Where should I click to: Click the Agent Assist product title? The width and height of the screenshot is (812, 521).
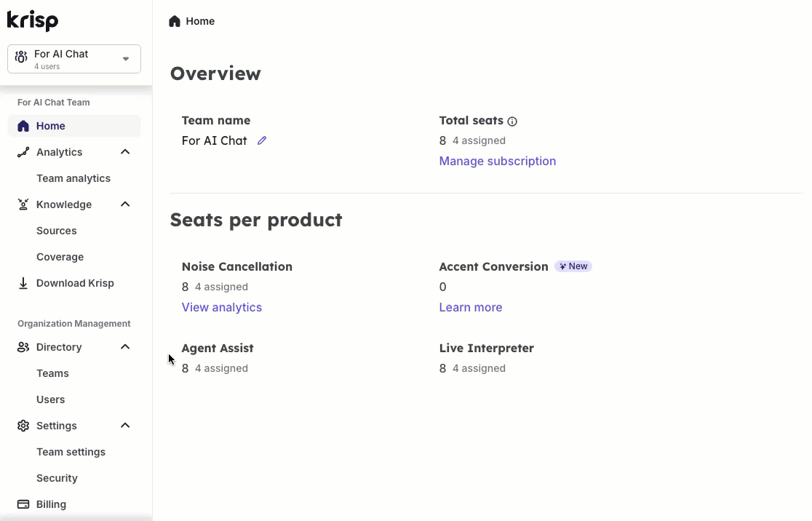pyautogui.click(x=218, y=348)
